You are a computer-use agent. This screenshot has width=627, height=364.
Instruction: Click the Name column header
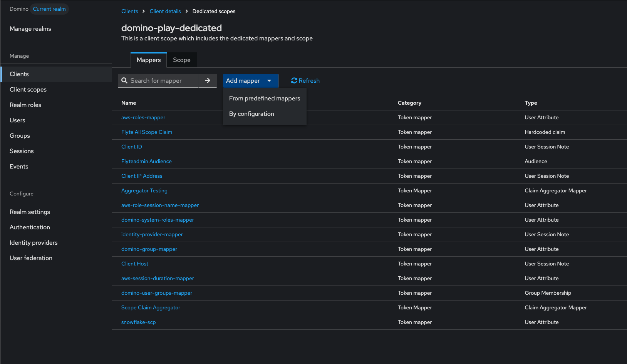[129, 103]
